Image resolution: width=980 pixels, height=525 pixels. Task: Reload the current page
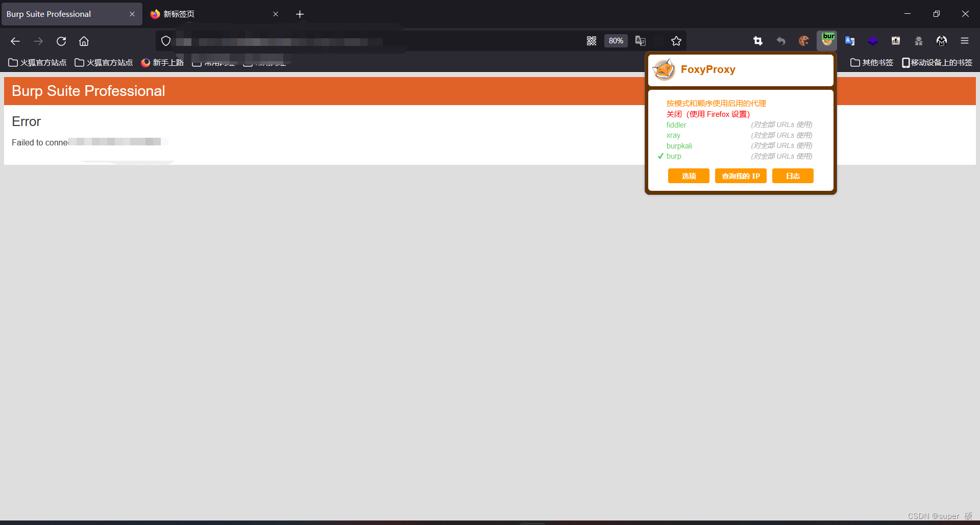pyautogui.click(x=61, y=41)
